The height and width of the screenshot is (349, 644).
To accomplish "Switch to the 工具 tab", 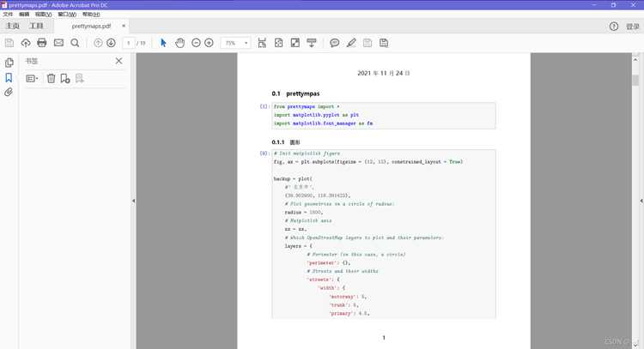I will (36, 26).
